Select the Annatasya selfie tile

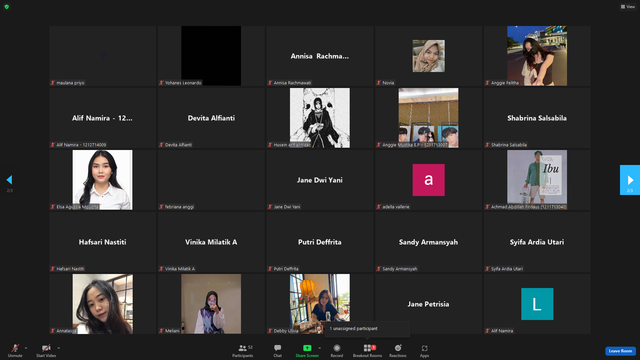point(102,304)
